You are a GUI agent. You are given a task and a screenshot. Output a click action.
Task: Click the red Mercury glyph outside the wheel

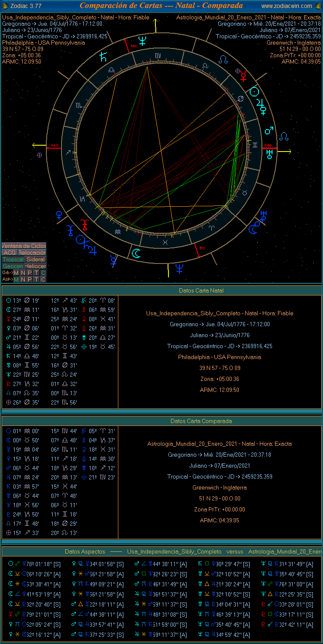tap(243, 76)
